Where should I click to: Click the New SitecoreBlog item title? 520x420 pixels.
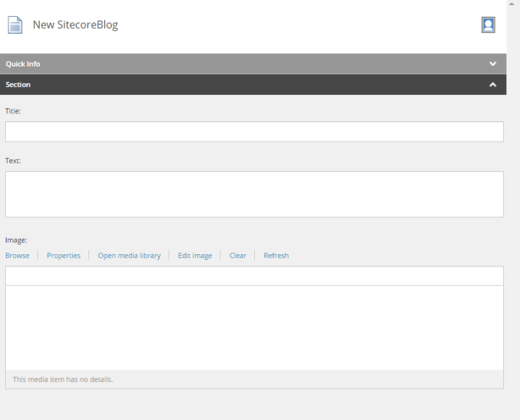pos(75,25)
